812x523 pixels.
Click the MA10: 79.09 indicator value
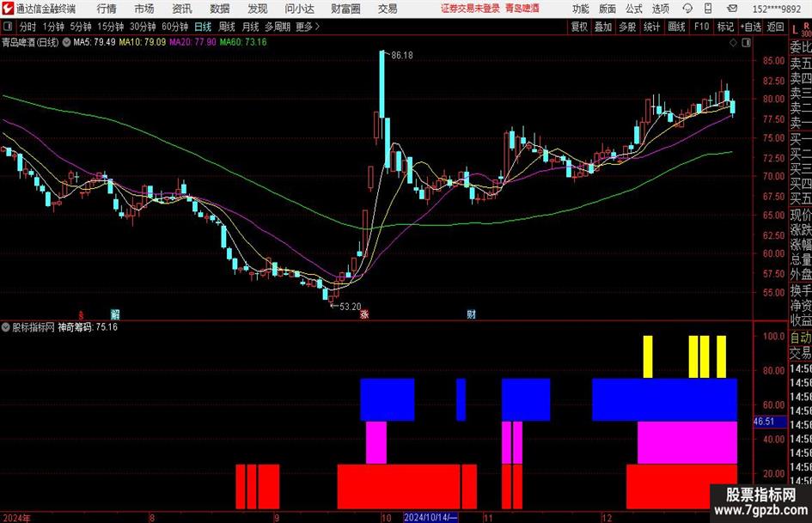[143, 42]
